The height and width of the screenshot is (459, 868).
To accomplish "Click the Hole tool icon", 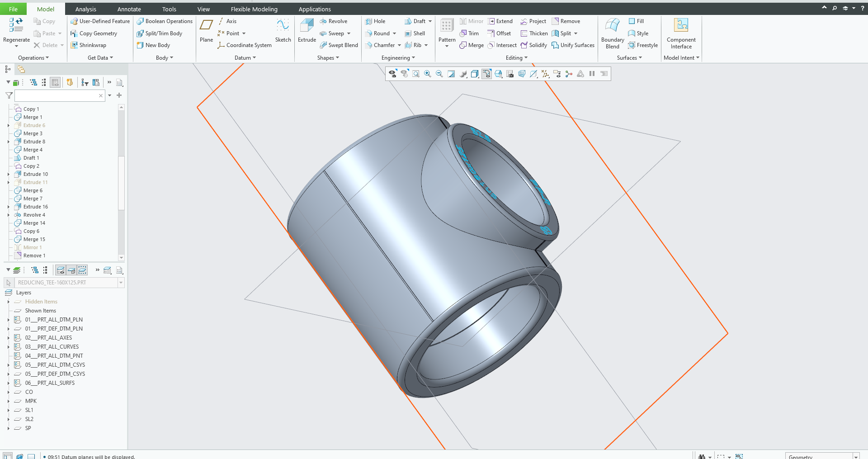I will click(369, 21).
